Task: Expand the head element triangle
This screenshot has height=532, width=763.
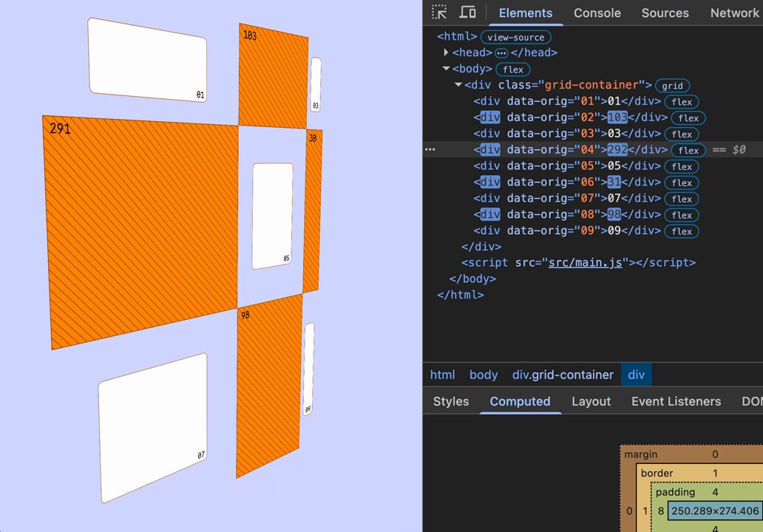Action: [446, 52]
